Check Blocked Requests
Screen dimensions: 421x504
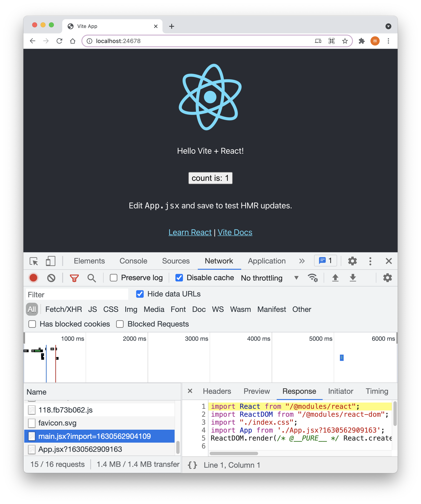coord(120,324)
